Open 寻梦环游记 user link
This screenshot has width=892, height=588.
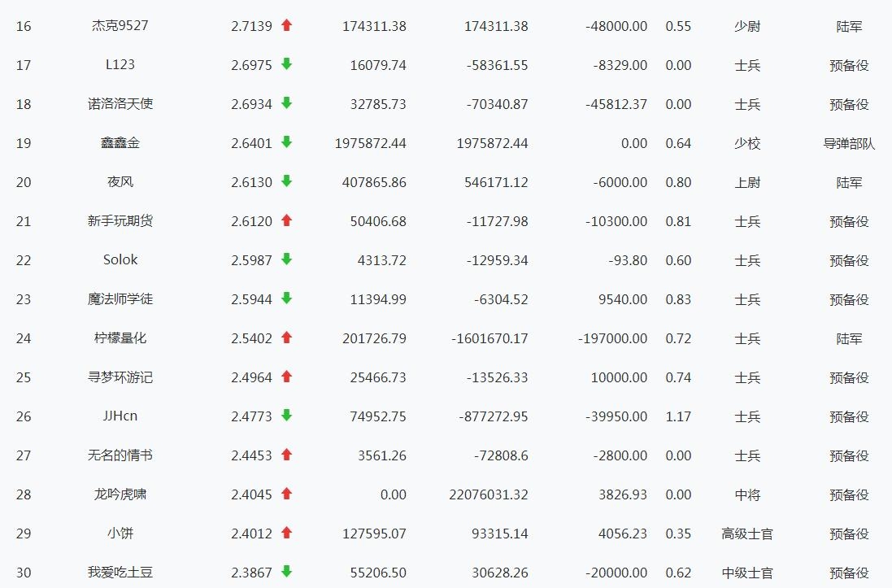coord(120,377)
